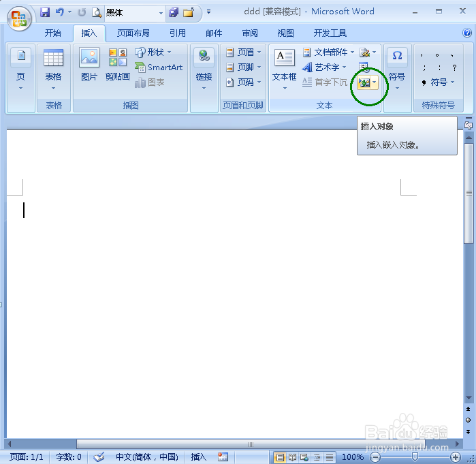
Task: Expand the 链接 links button
Action: click(x=204, y=69)
